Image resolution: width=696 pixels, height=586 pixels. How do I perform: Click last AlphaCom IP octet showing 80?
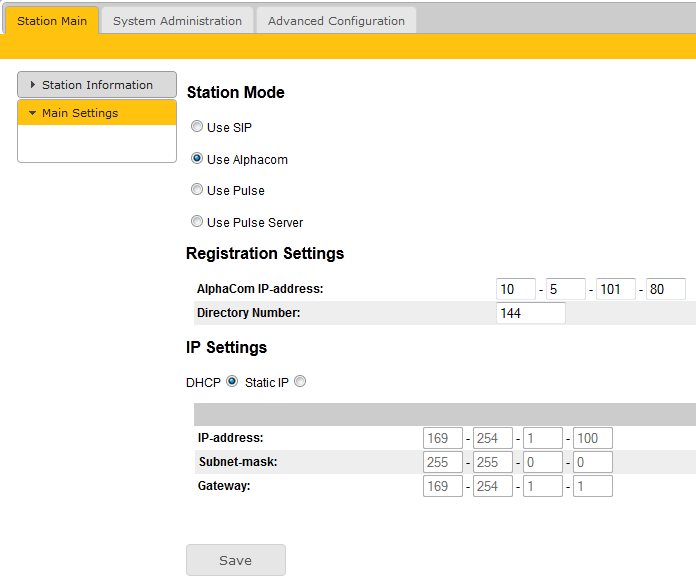click(x=665, y=289)
